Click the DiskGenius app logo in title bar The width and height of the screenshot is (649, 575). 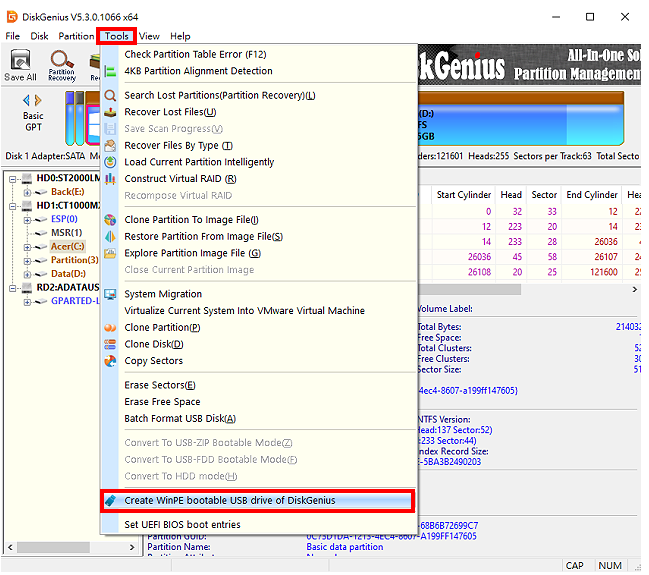(x=12, y=17)
